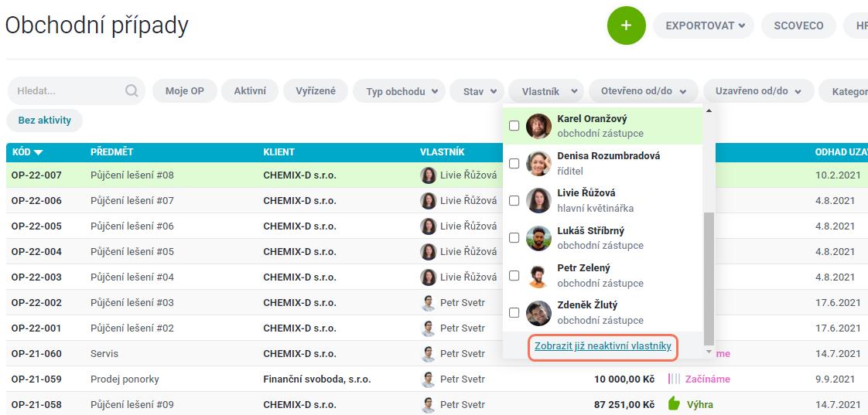Click the owner dropdown scrollbar thumb
This screenshot has width=868, height=415.
pyautogui.click(x=709, y=277)
